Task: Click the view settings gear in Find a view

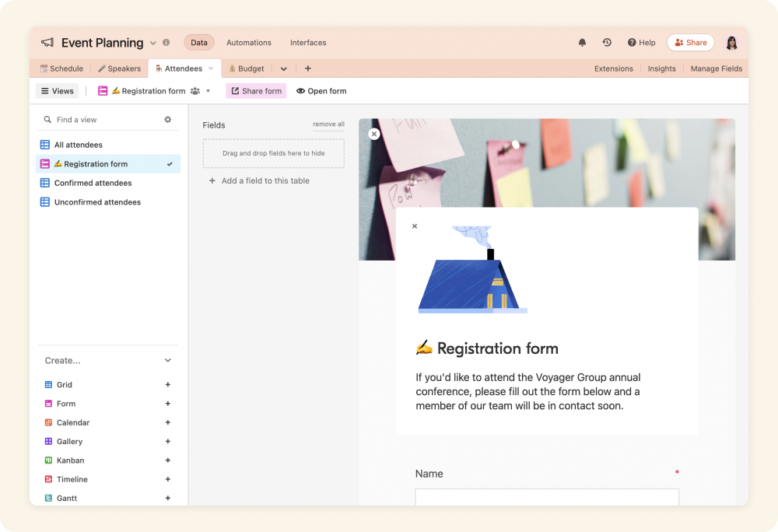Action: pos(167,120)
